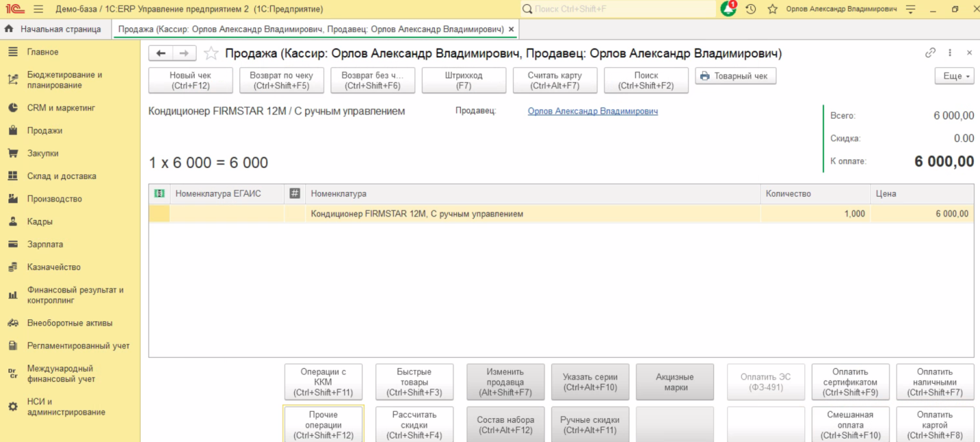The image size is (980, 442).
Task: Click the back navigation arrow
Action: coord(160,53)
